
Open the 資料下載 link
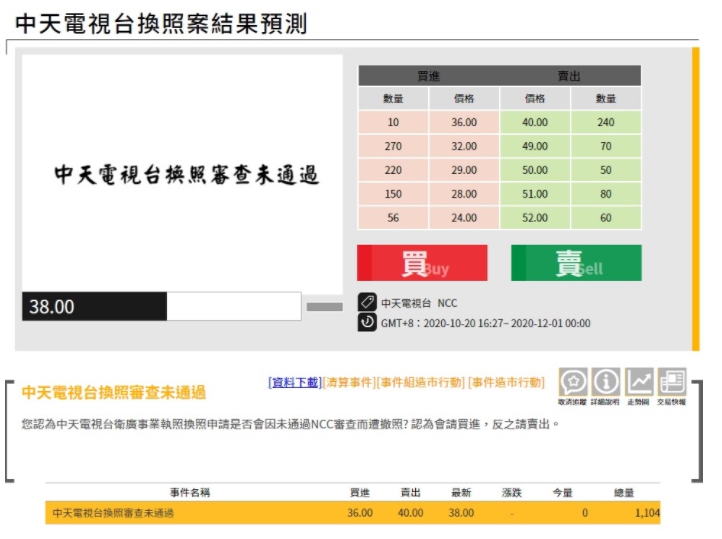(x=295, y=383)
